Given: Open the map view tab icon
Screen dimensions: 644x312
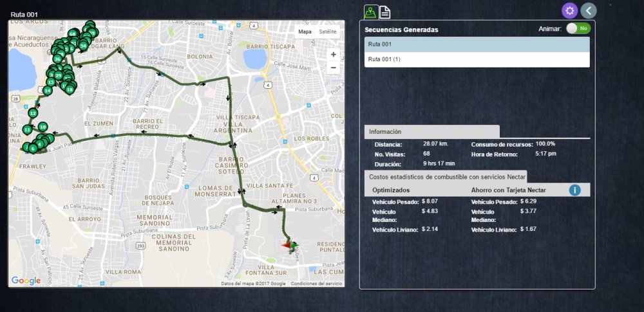Looking at the screenshot, I should coord(371,12).
